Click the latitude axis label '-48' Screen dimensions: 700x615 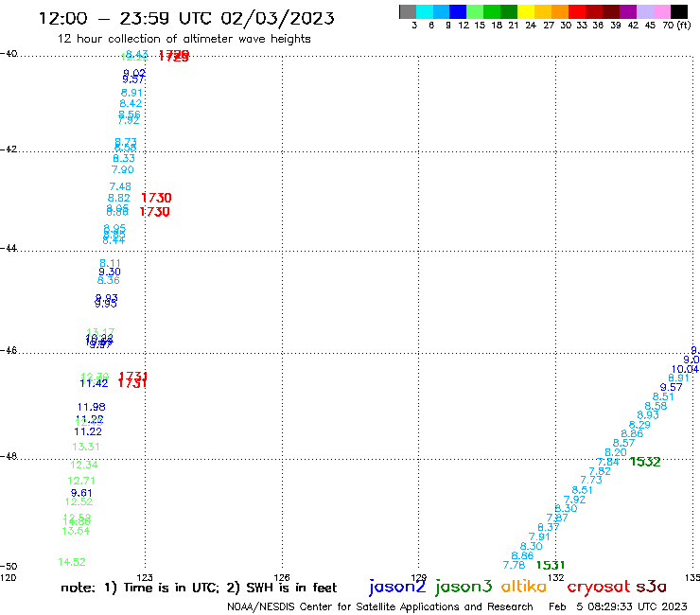(9, 456)
